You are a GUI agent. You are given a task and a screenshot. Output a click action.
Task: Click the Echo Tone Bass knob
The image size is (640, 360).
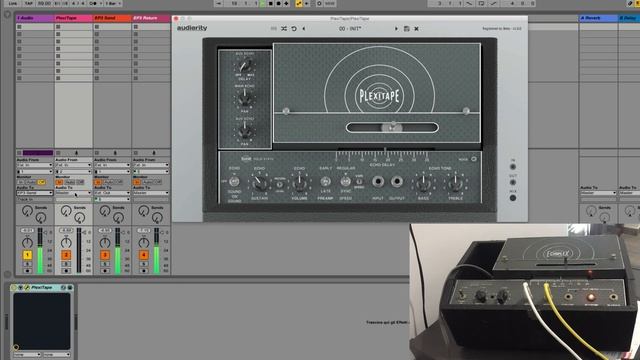pos(423,184)
